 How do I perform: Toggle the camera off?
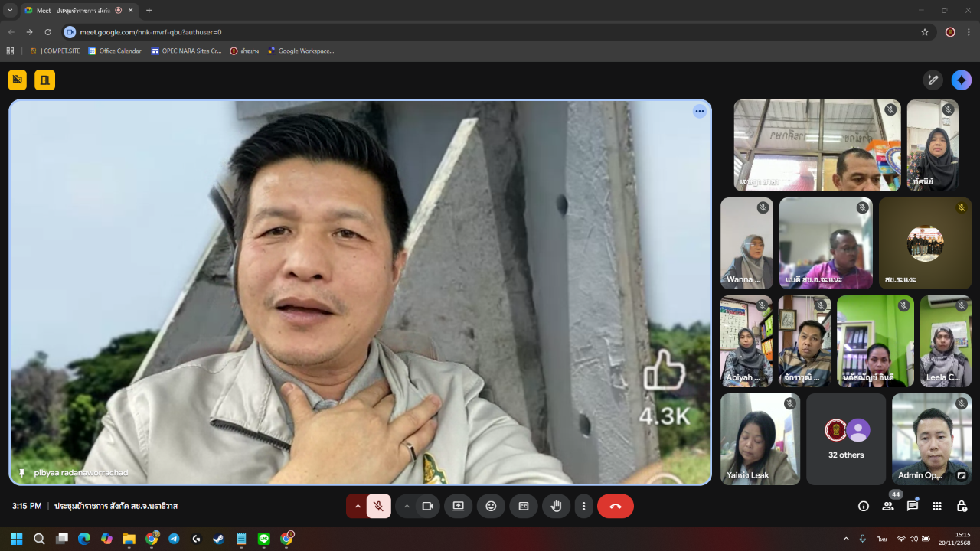(427, 506)
